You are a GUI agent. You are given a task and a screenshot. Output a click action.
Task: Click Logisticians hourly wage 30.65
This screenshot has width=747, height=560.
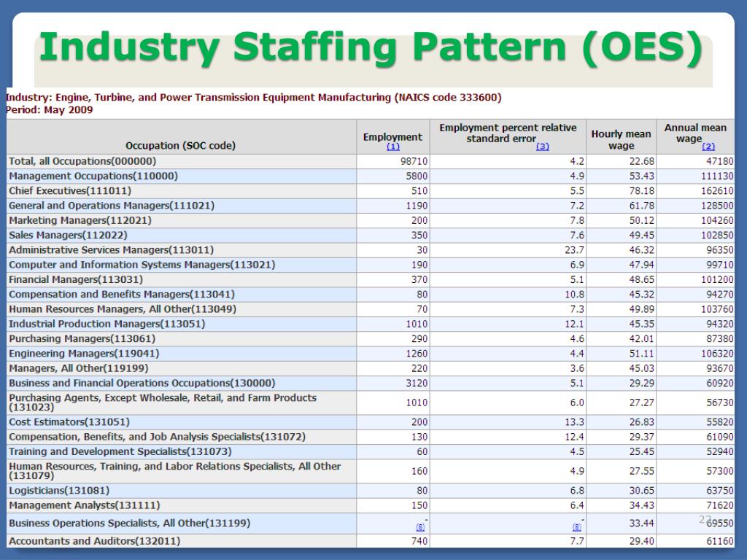click(x=642, y=491)
